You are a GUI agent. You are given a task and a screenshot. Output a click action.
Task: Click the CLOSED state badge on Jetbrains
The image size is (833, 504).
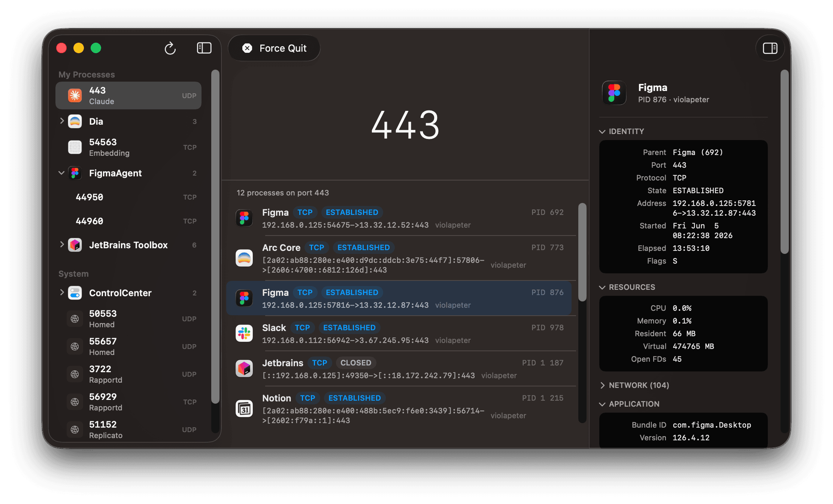(x=356, y=362)
